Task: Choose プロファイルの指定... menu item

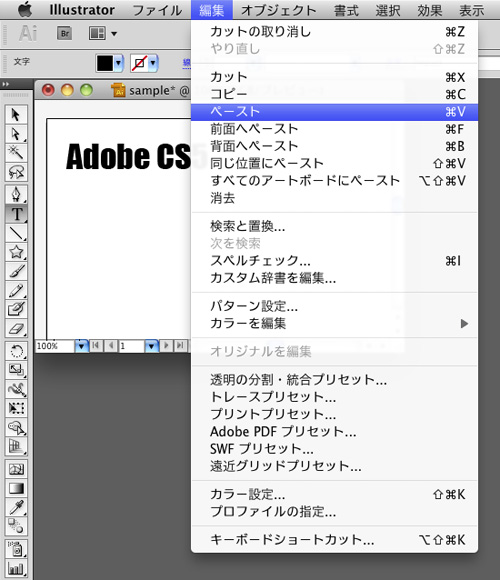Action: tap(334, 512)
